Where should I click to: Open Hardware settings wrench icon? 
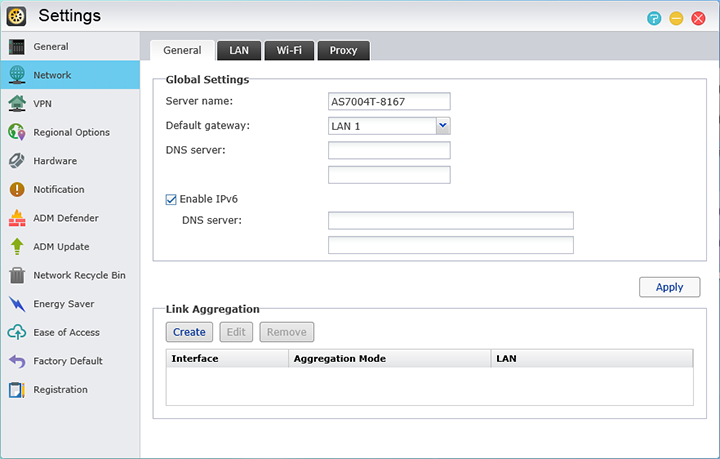[16, 161]
